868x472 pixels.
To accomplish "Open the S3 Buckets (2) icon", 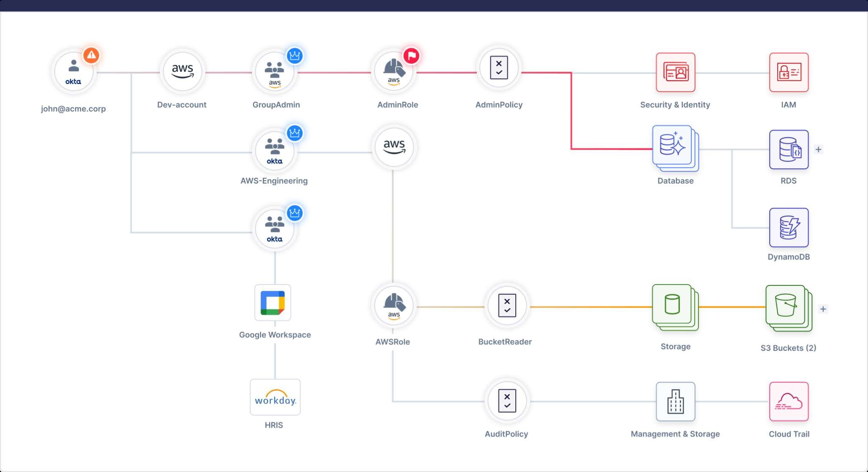I will (x=789, y=308).
